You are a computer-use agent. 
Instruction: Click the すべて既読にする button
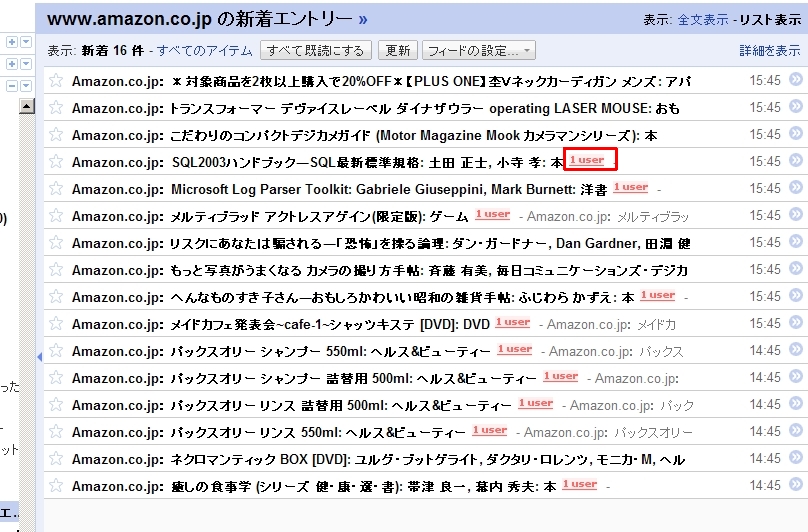click(x=315, y=51)
